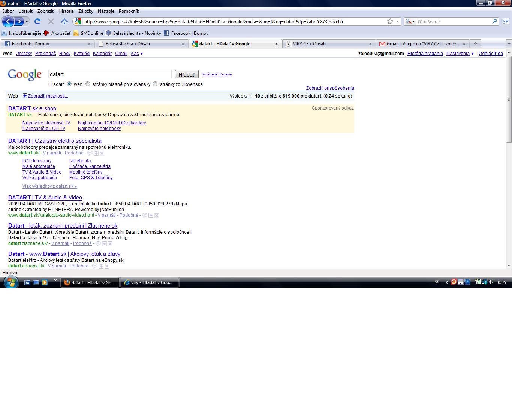
Task: Select the 'web' search radio button
Action: pyautogui.click(x=69, y=84)
